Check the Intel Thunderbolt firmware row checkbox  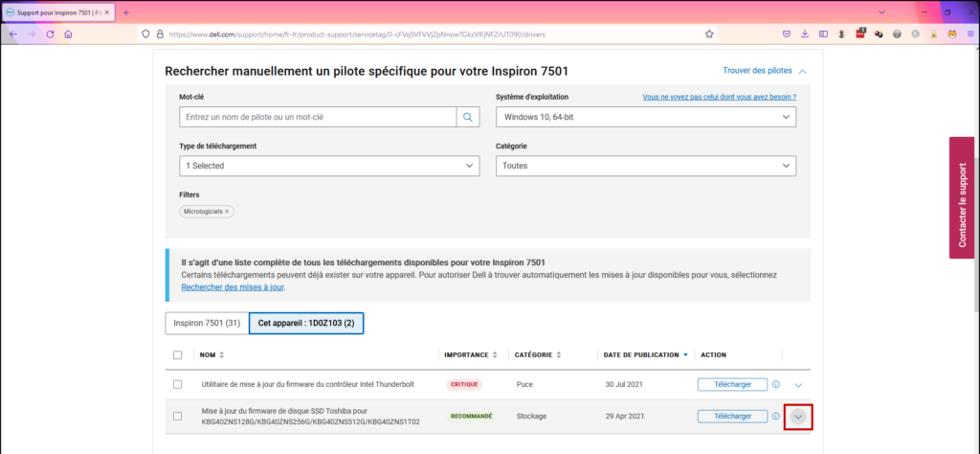pos(177,385)
